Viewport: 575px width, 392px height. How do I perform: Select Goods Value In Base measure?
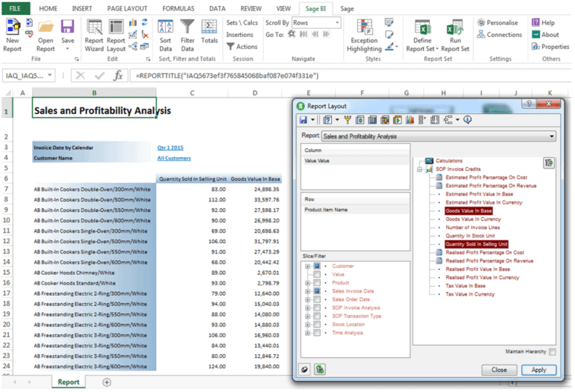[468, 211]
